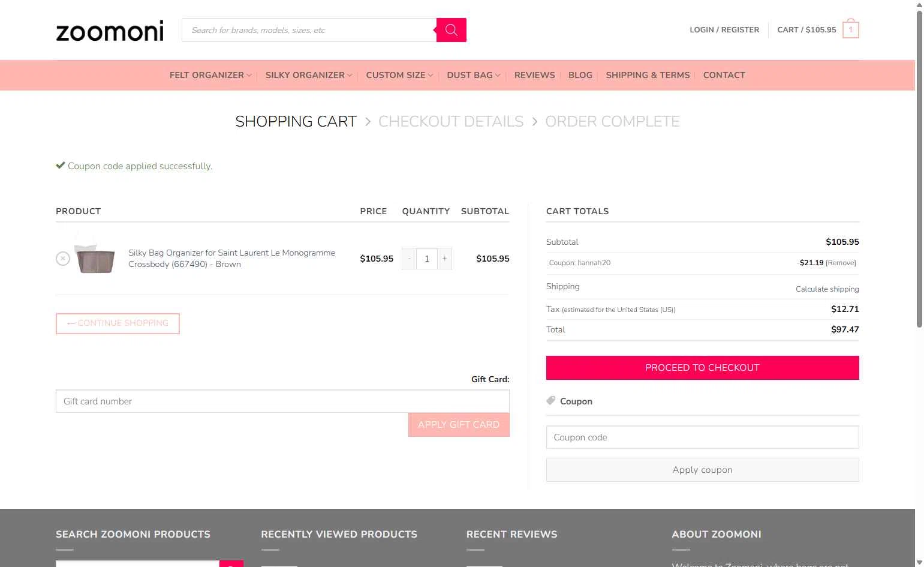Image resolution: width=924 pixels, height=567 pixels.
Task: Click the Coupon code input field
Action: pyautogui.click(x=702, y=437)
